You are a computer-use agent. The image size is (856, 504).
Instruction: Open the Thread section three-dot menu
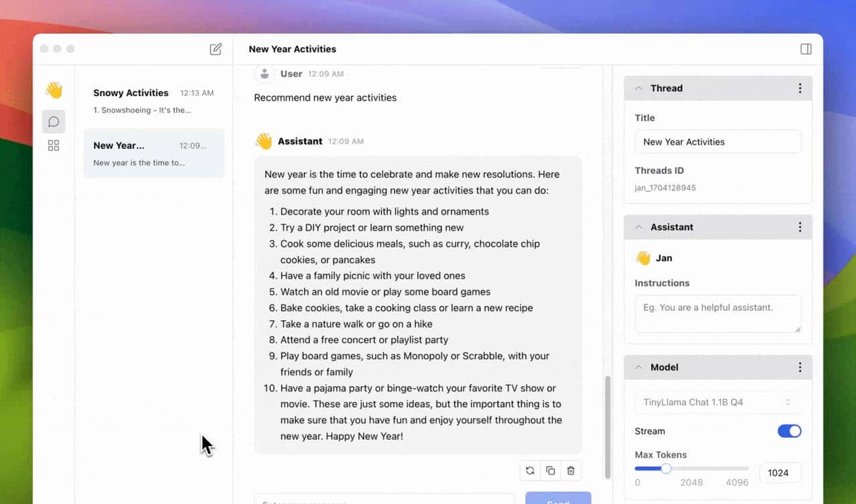click(800, 88)
